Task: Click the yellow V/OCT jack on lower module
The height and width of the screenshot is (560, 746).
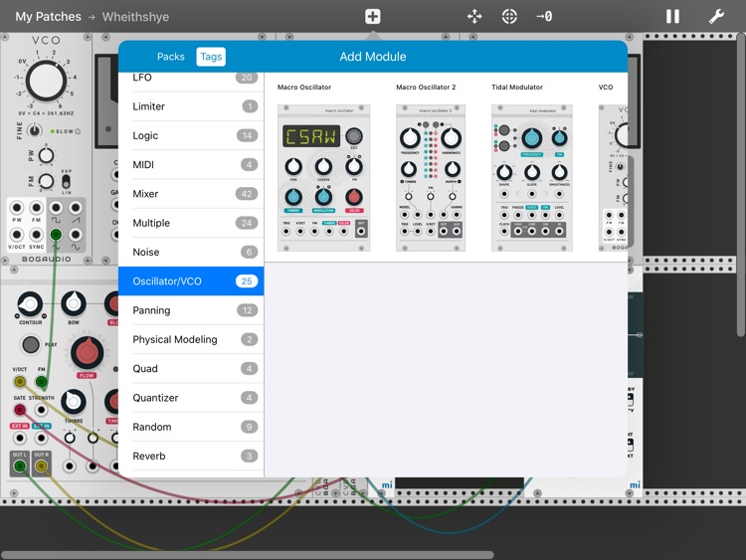Action: click(20, 381)
